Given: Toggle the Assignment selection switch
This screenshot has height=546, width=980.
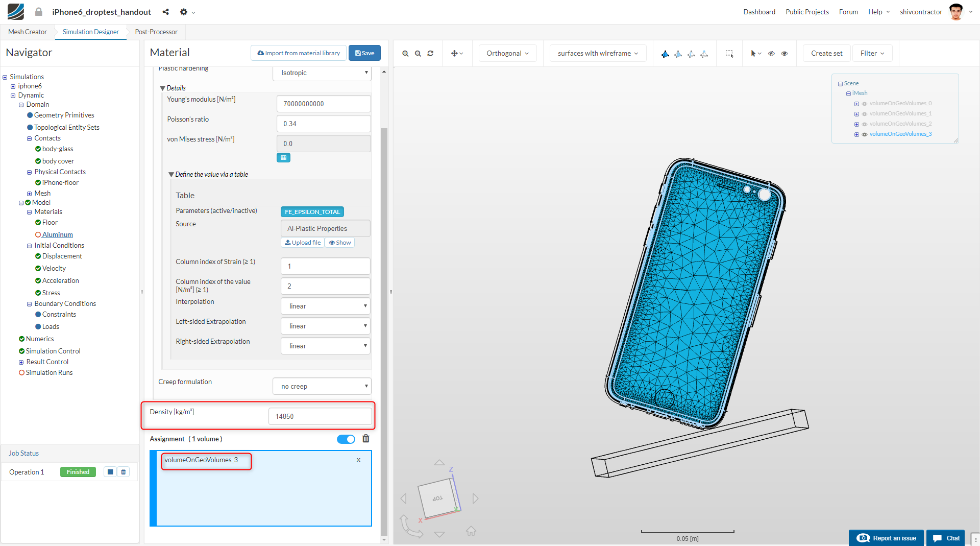Looking at the screenshot, I should point(346,439).
